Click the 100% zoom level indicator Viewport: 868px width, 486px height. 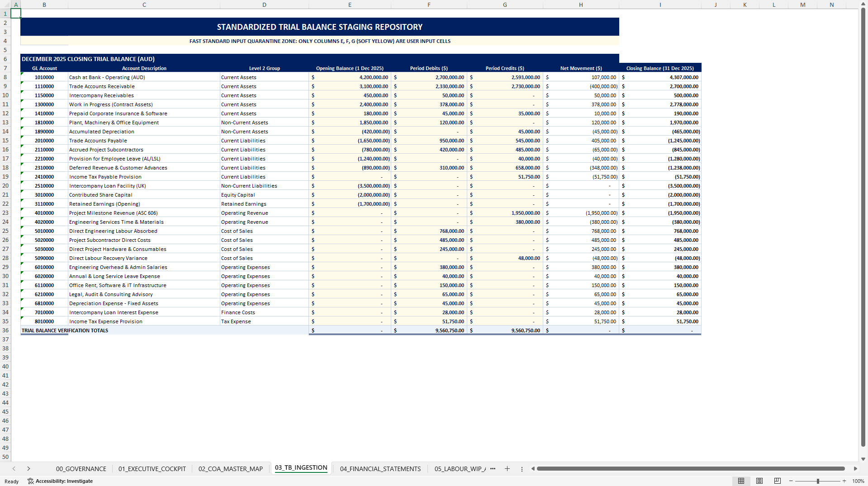858,481
